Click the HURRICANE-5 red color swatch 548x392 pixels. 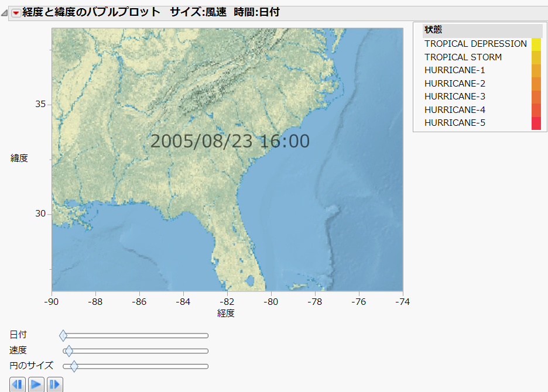point(536,123)
